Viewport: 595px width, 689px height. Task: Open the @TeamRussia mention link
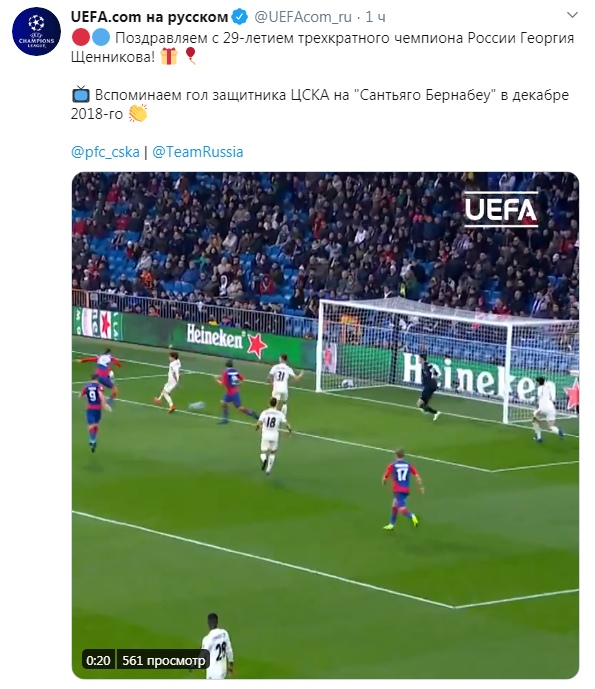(x=197, y=152)
